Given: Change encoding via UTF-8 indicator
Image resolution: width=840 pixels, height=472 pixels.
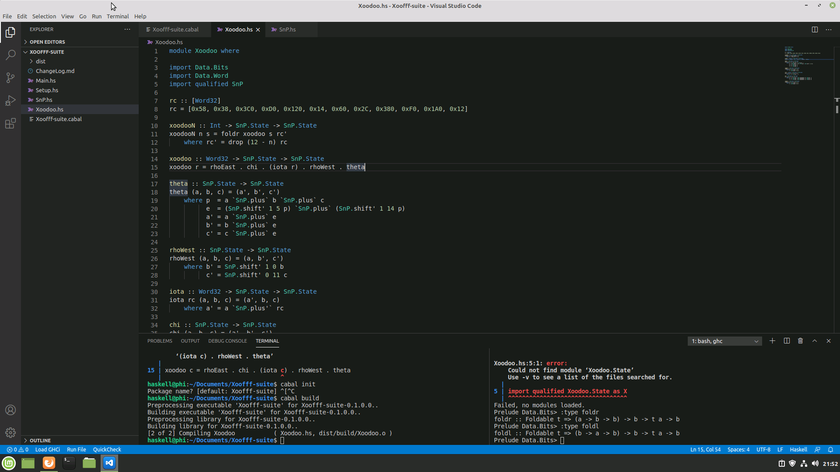Looking at the screenshot, I should tap(763, 449).
